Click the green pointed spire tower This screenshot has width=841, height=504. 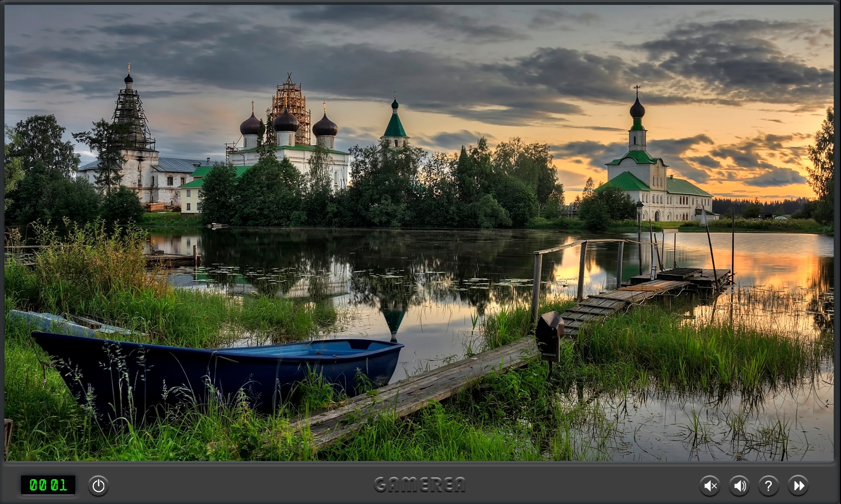[x=395, y=121]
